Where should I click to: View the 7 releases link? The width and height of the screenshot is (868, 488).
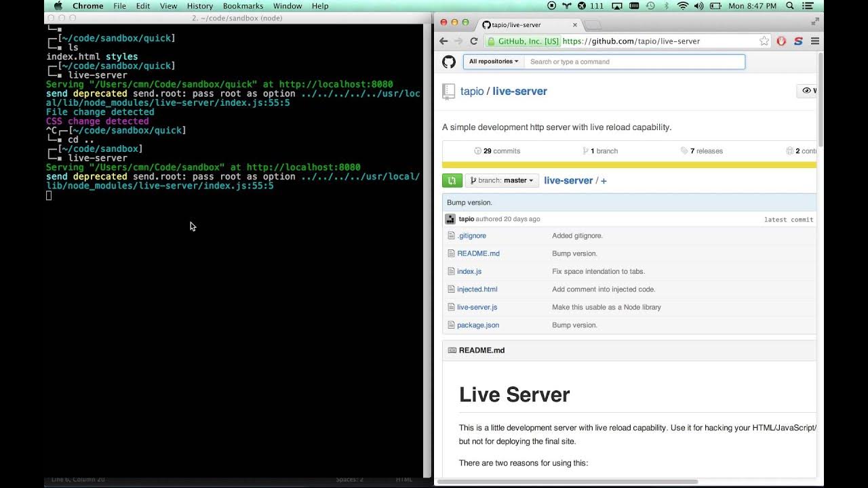pyautogui.click(x=701, y=151)
